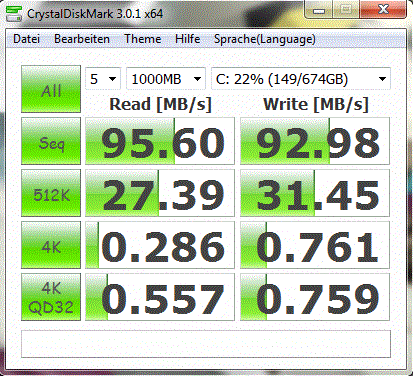This screenshot has width=413, height=376.
Task: Click the 512K read result 27.39
Action: coord(160,193)
